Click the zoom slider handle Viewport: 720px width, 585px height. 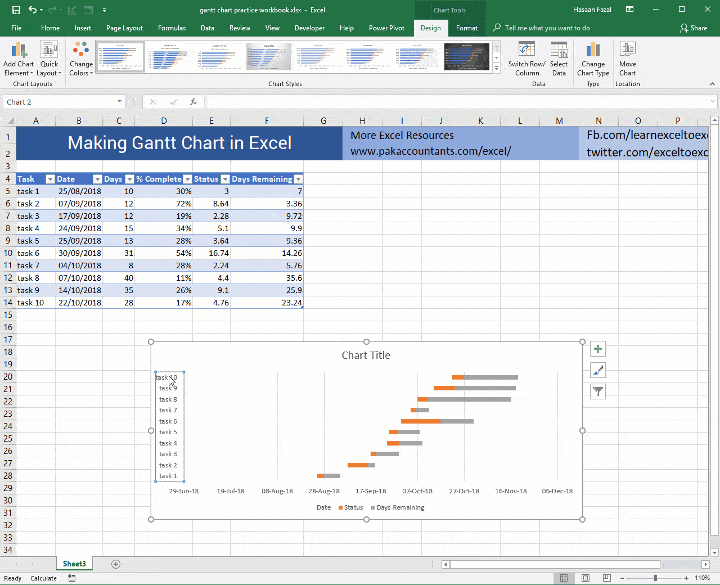click(655, 578)
